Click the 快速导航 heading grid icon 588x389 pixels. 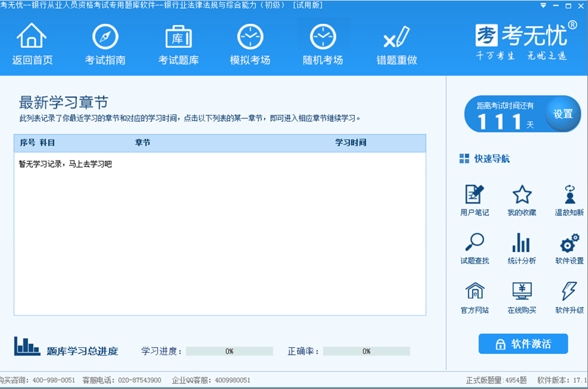click(x=464, y=159)
